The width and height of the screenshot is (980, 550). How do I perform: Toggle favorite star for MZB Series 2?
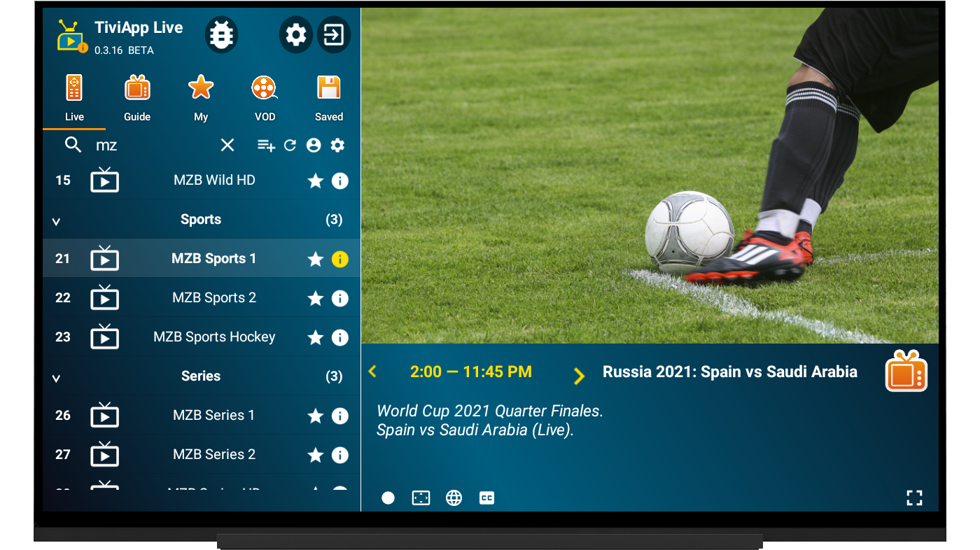(316, 456)
